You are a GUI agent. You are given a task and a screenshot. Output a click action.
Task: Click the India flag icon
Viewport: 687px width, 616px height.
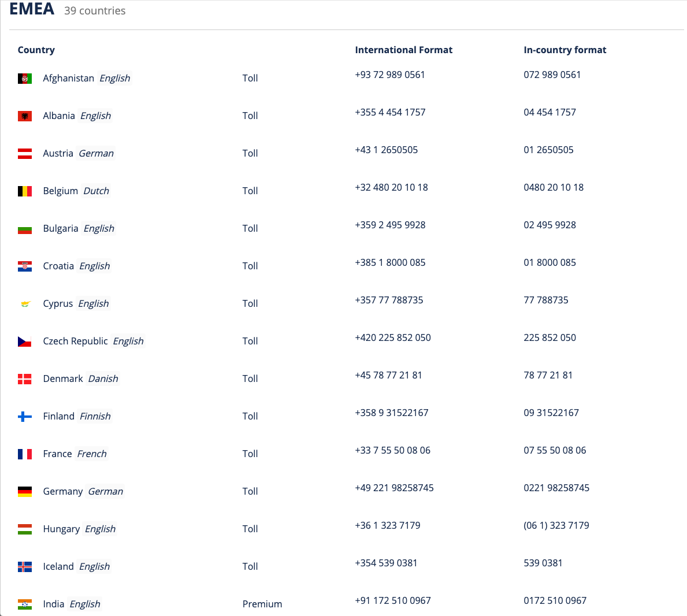pos(25,604)
